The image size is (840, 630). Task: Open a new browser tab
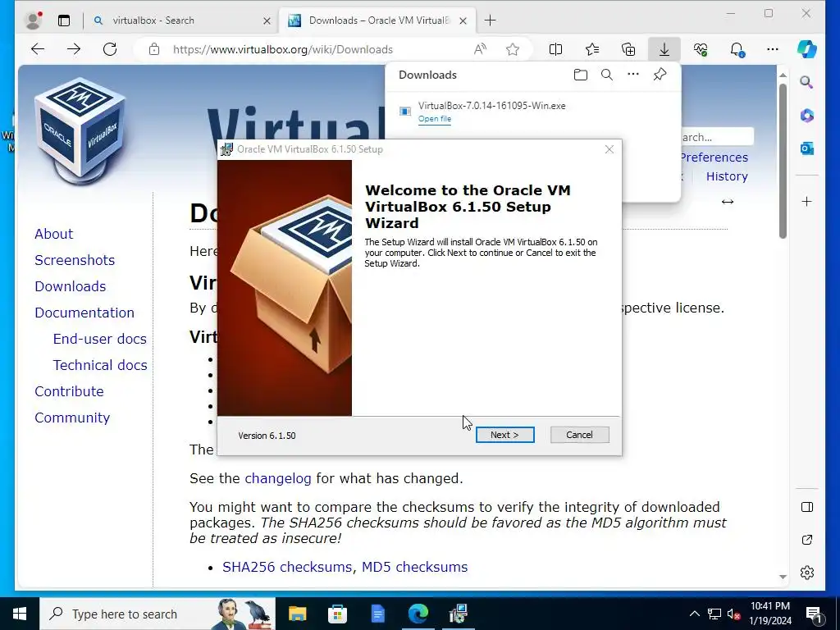[x=490, y=21]
